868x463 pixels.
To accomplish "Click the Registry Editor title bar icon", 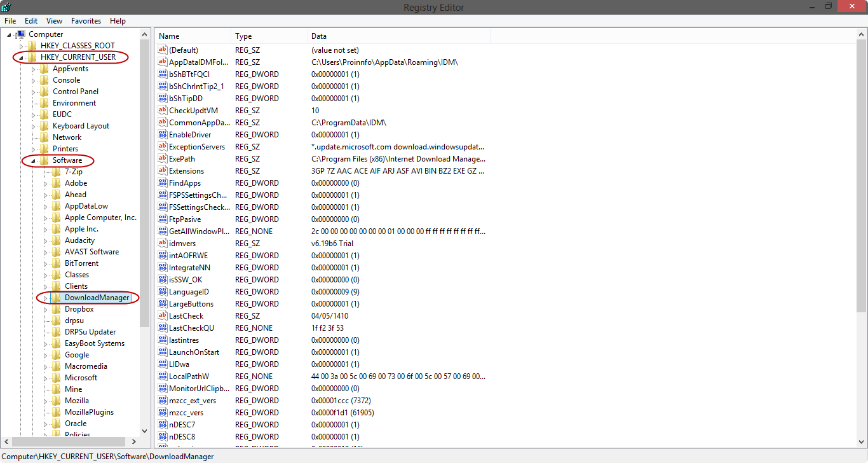I will click(x=6, y=7).
